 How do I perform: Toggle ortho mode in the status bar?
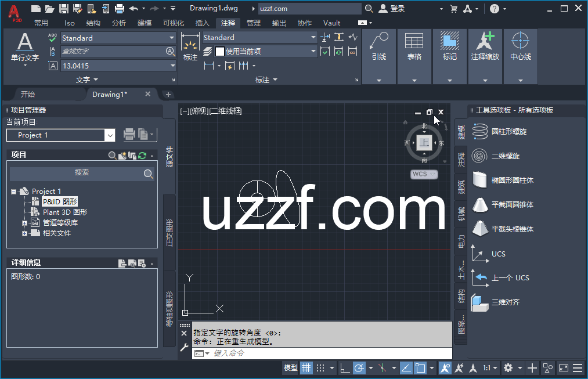(x=345, y=368)
